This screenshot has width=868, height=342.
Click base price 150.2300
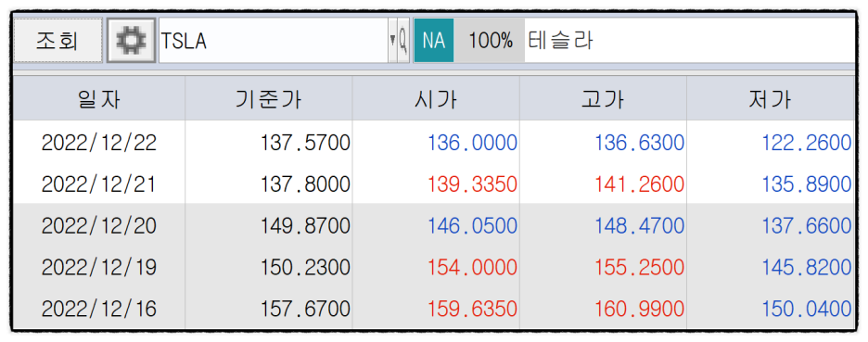point(306,267)
